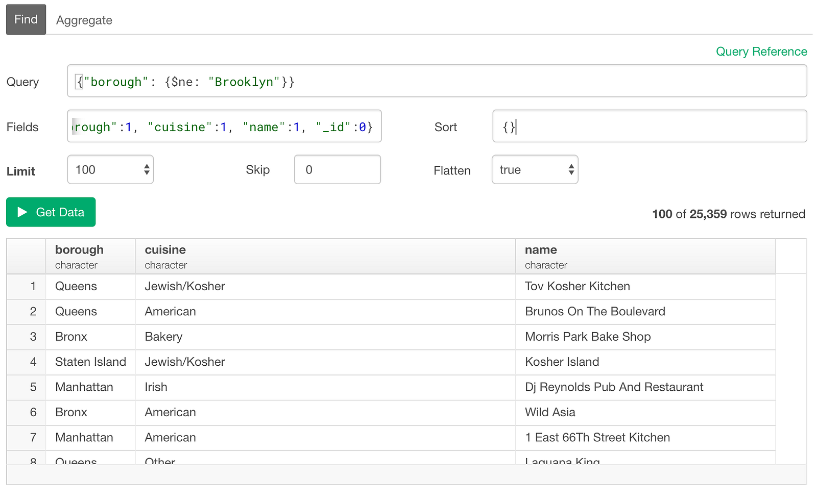The image size is (817, 504).
Task: Expand the Flatten dropdown set to true
Action: tap(535, 170)
